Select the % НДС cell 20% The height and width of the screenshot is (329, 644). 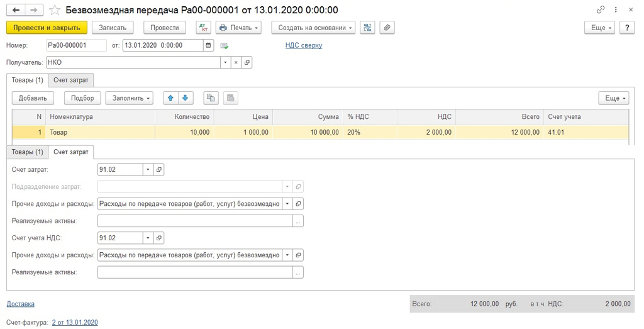[370, 132]
